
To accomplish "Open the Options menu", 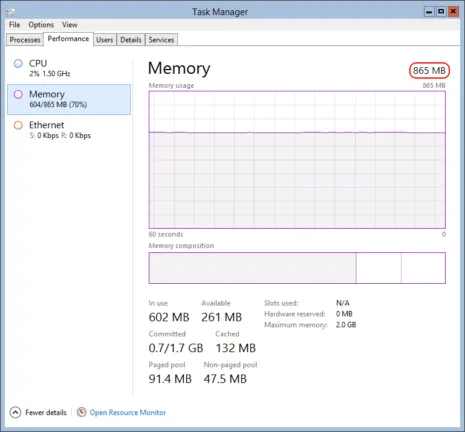I will 41,25.
